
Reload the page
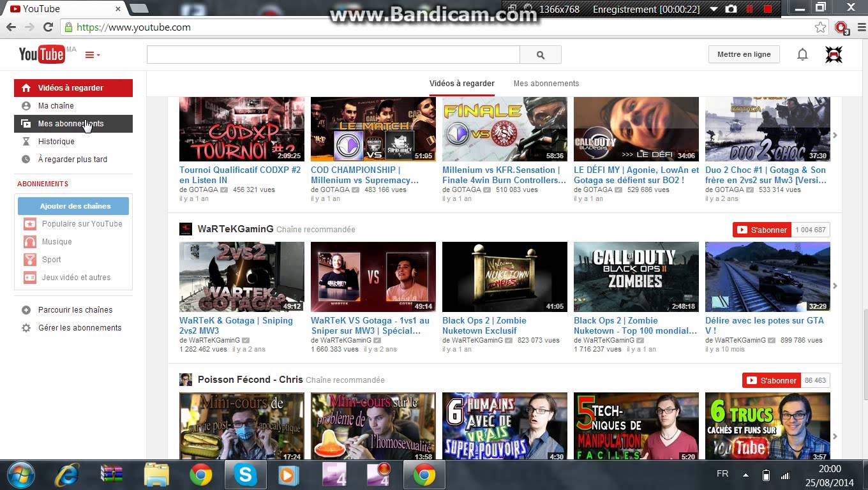point(48,27)
